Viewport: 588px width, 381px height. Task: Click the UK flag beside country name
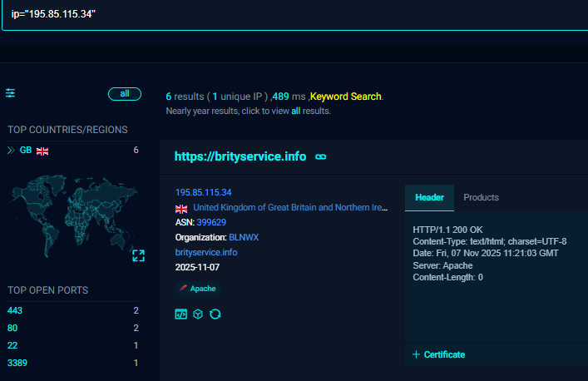(181, 209)
